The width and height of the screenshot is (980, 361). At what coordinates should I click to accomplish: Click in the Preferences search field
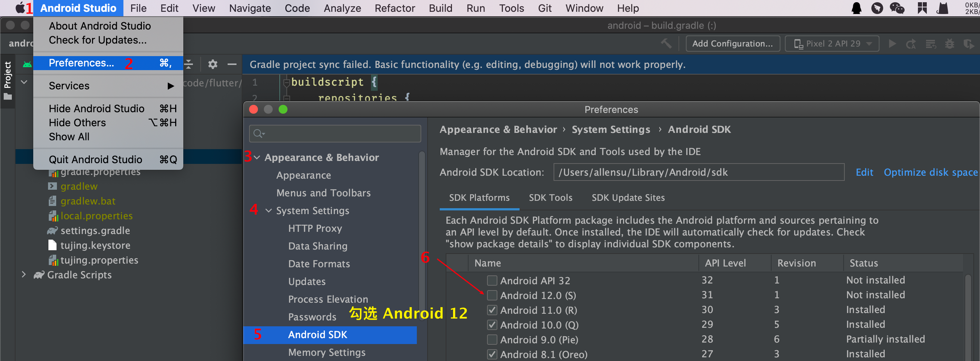(335, 134)
